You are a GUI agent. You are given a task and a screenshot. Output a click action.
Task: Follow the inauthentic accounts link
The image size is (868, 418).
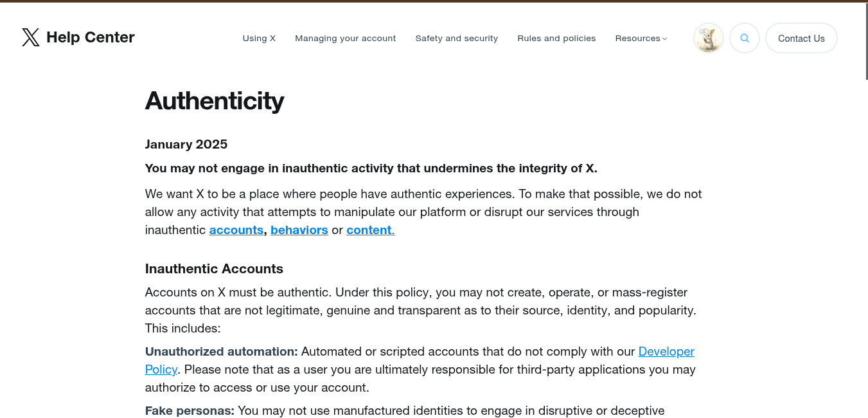pos(236,230)
